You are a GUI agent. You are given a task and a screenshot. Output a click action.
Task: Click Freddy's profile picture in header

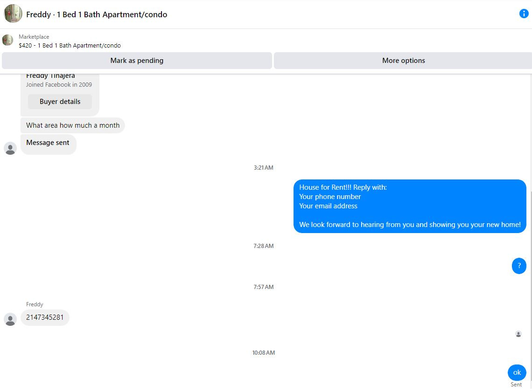[13, 14]
